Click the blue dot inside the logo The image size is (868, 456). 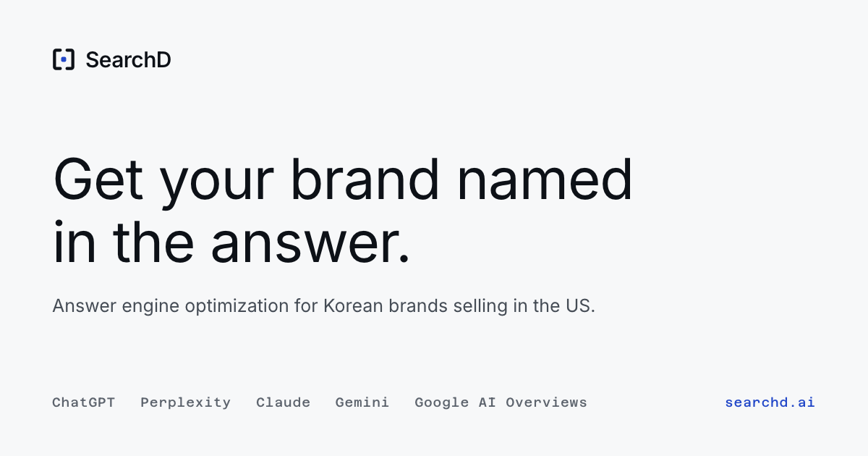pyautogui.click(x=64, y=59)
